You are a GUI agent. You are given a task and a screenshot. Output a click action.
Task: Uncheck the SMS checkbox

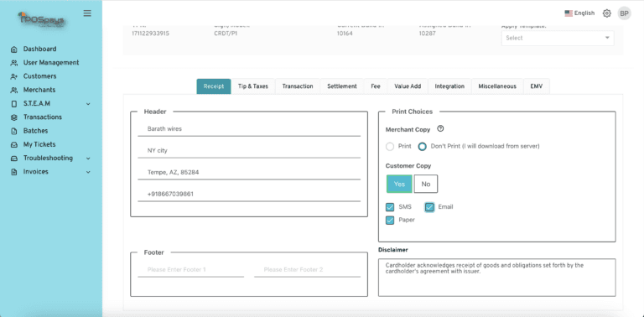(390, 207)
